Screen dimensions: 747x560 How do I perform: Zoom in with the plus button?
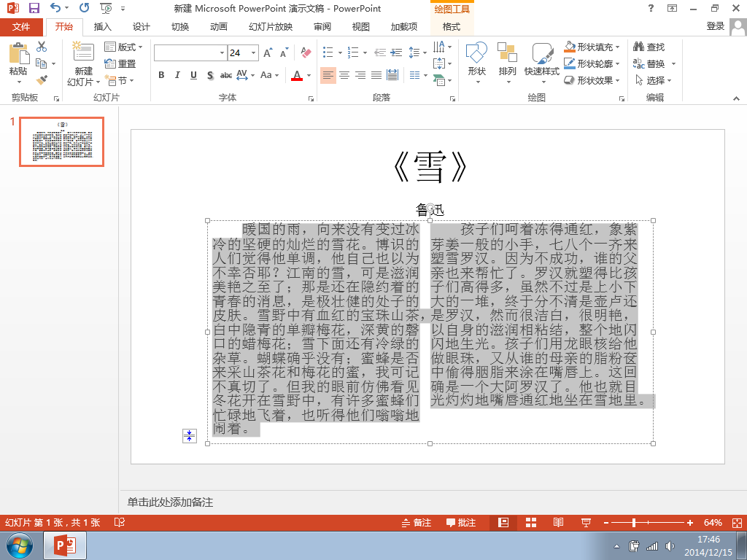tap(690, 522)
